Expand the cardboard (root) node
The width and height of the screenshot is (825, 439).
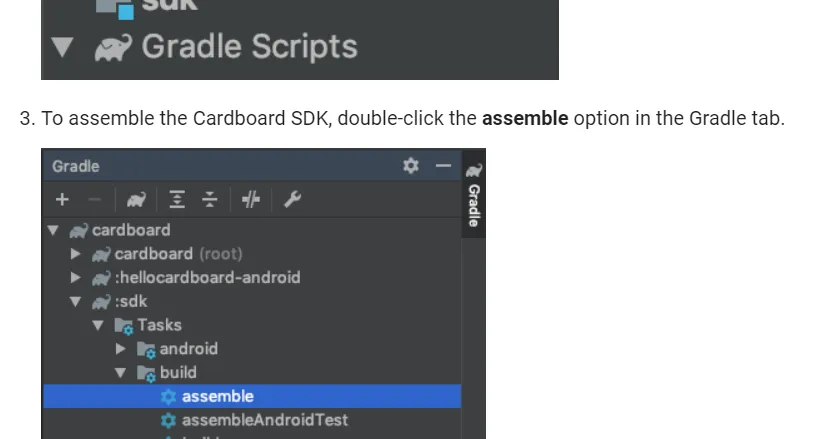[76, 254]
